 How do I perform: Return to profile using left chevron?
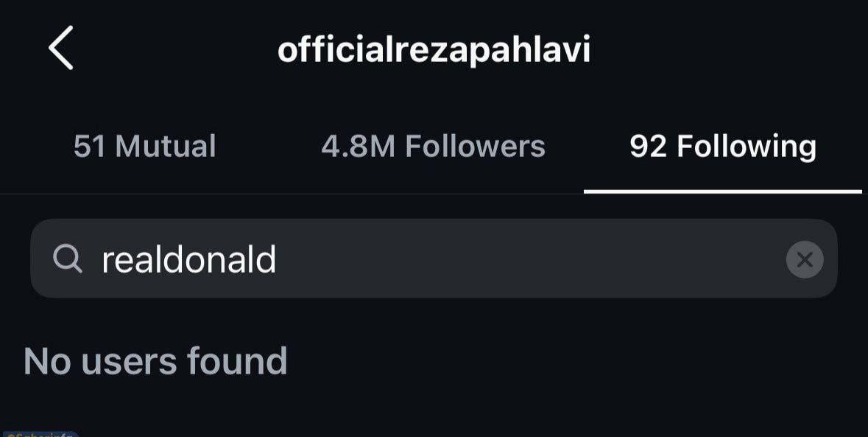tap(61, 48)
